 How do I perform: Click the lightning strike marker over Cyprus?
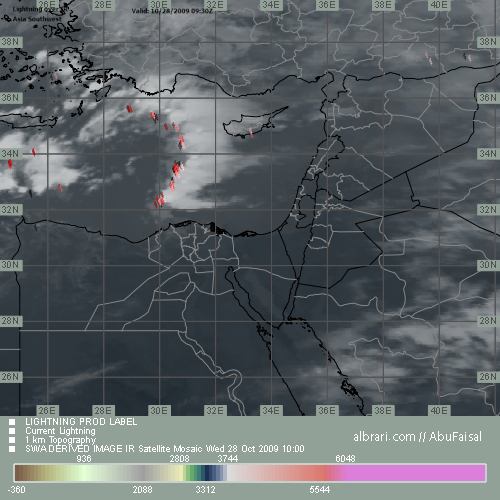point(251,132)
